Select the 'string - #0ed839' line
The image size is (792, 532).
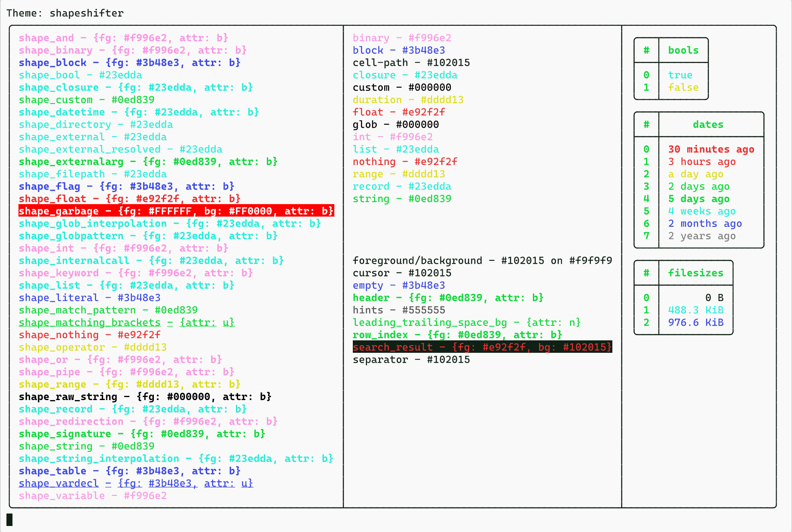402,199
